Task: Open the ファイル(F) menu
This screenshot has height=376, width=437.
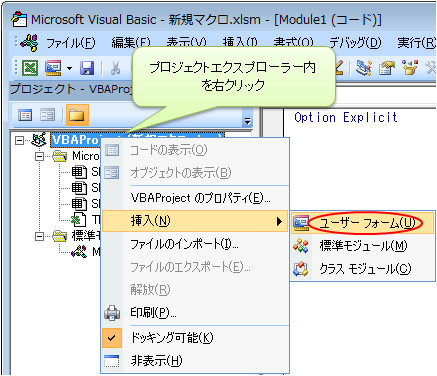Action: [x=70, y=43]
